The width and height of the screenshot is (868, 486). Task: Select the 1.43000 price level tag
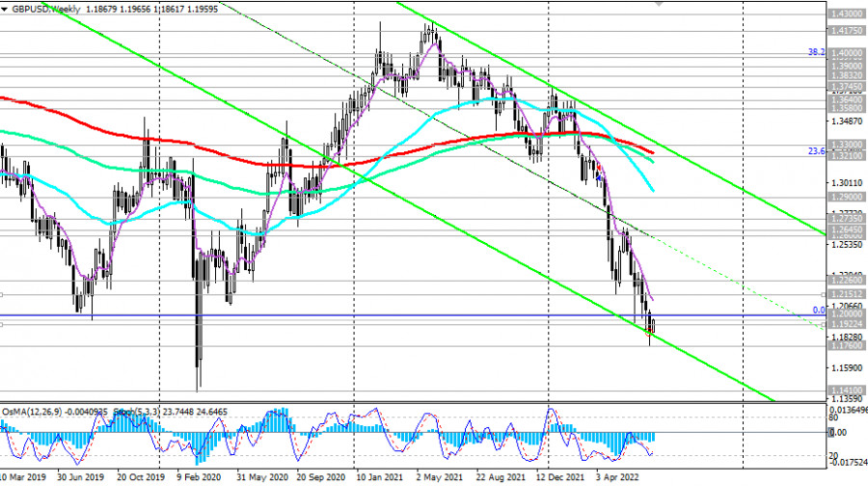pyautogui.click(x=845, y=14)
